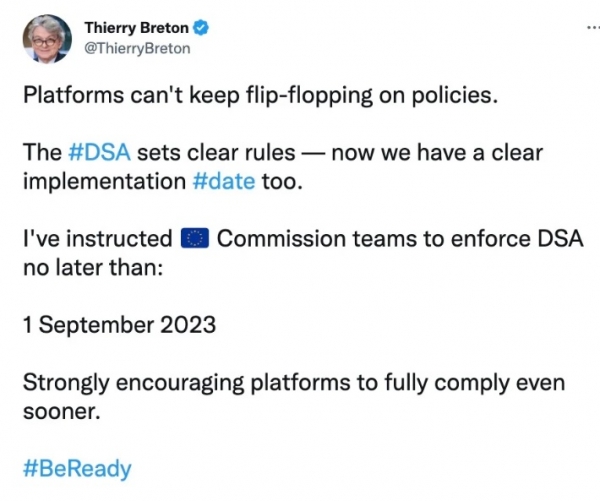
Task: Click 'Commission teams to enforce DSA' text
Action: (400, 238)
